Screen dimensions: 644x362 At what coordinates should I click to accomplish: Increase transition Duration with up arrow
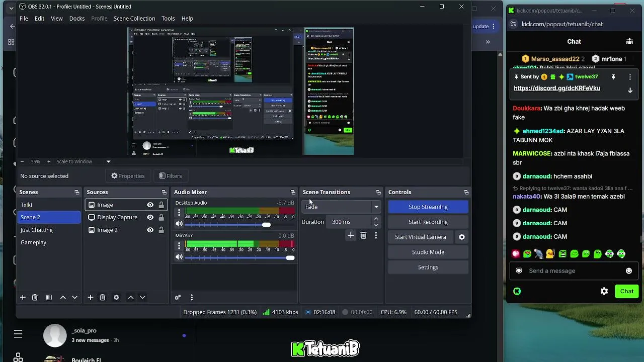pos(376,219)
